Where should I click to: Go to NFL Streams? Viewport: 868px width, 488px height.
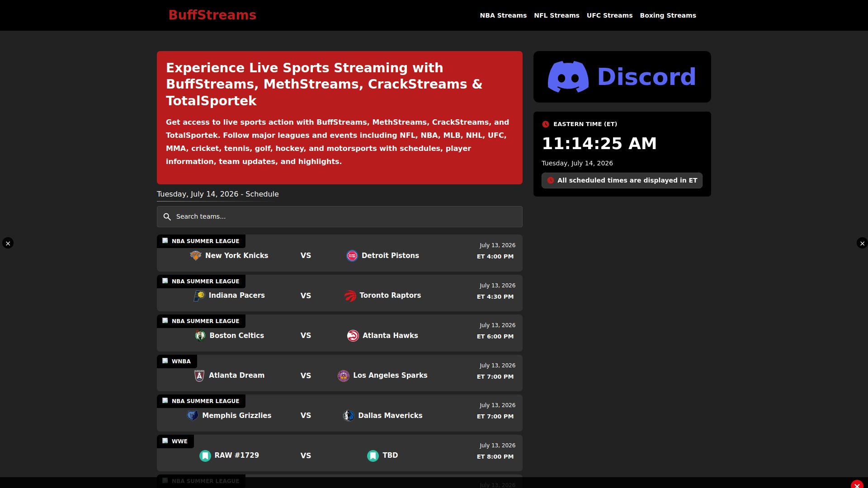[557, 15]
